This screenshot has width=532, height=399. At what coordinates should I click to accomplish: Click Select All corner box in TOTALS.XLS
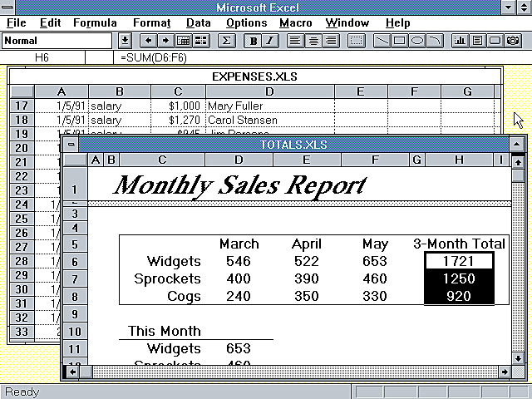pyautogui.click(x=75, y=160)
